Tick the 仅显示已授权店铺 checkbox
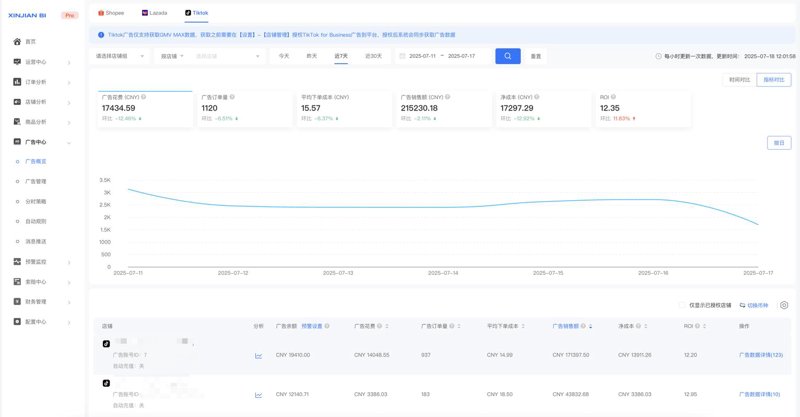 point(682,305)
